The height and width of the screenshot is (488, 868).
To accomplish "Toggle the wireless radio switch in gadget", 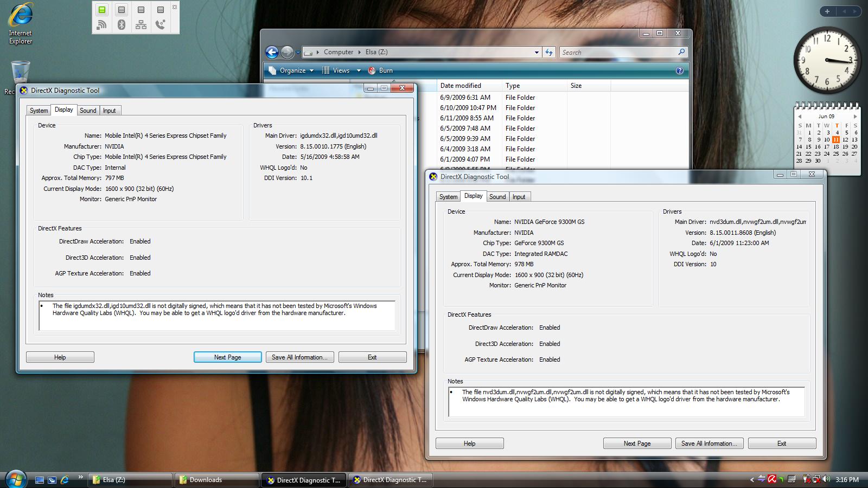I will pyautogui.click(x=102, y=10).
